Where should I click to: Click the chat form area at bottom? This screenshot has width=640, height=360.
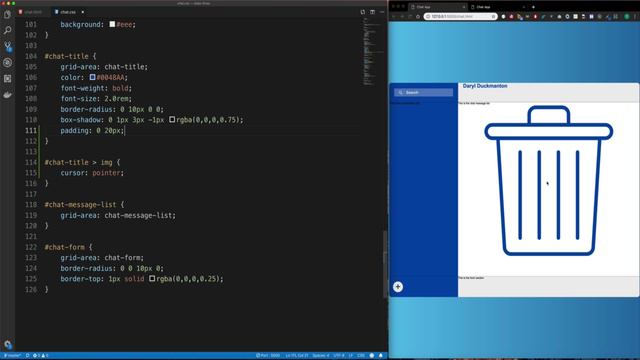tap(548, 287)
